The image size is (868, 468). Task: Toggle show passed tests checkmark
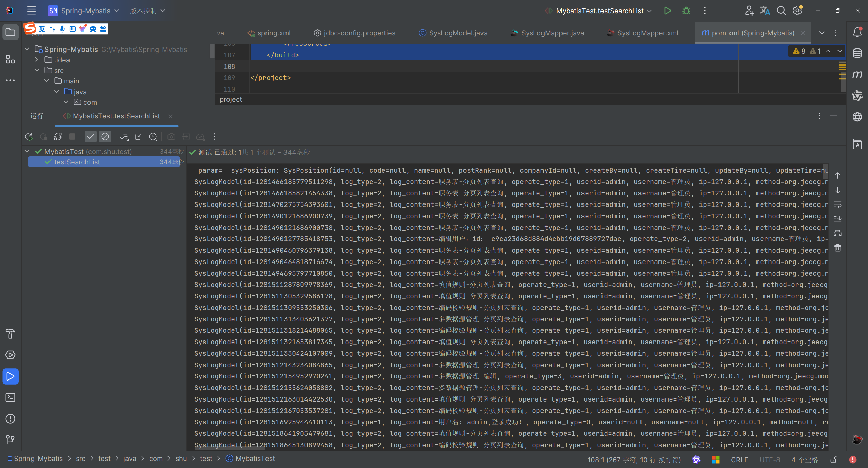coord(91,137)
